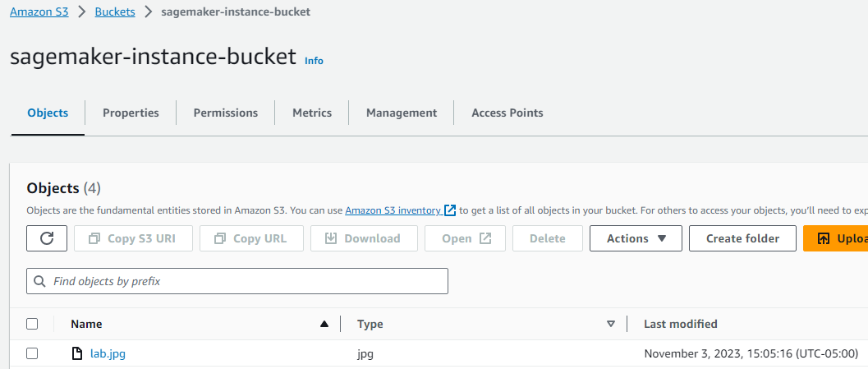The height and width of the screenshot is (369, 868).
Task: Click the Last modified column header
Action: 680,324
